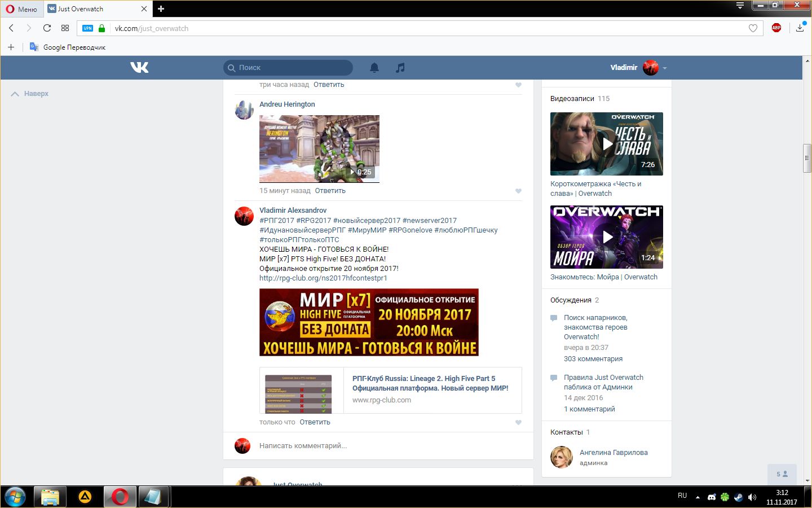This screenshot has width=812, height=508.
Task: Like Vladimir Alexsandrov's comment
Action: [x=518, y=422]
